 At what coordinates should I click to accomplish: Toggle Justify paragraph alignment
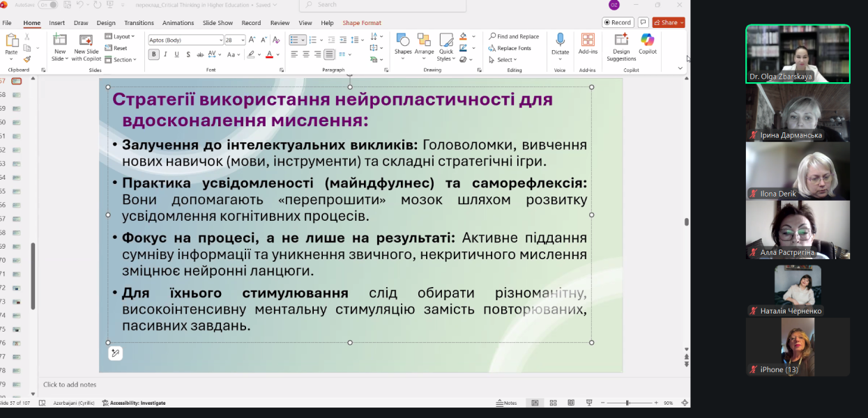pyautogui.click(x=329, y=54)
